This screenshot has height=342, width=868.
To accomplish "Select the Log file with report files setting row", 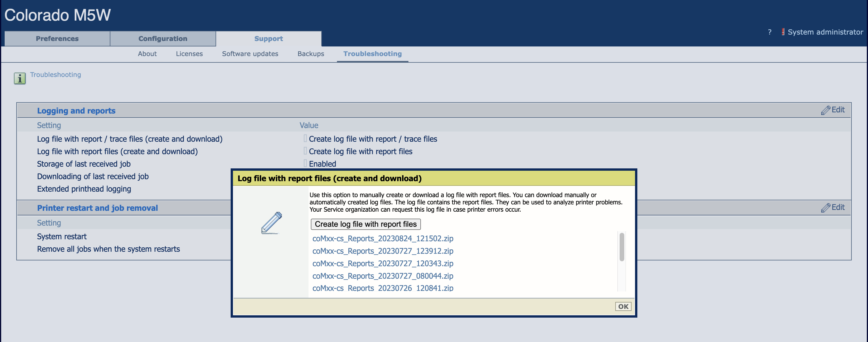I will [117, 152].
